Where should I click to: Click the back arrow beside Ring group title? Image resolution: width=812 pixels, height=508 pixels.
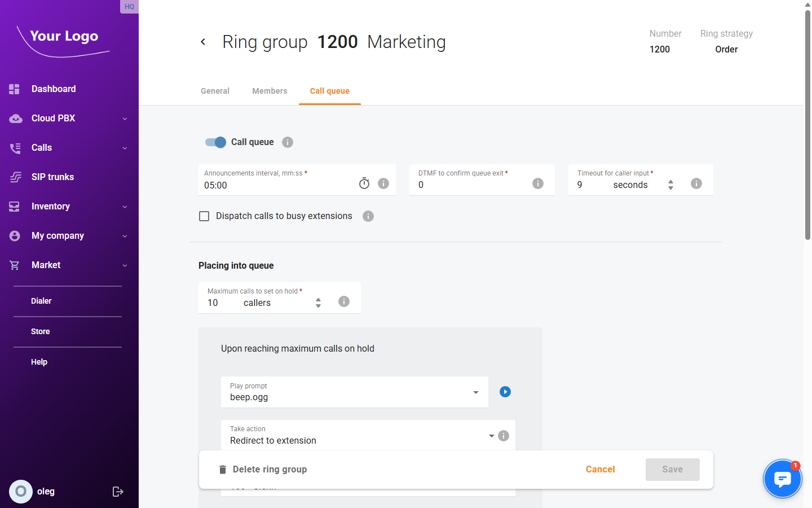(x=203, y=42)
